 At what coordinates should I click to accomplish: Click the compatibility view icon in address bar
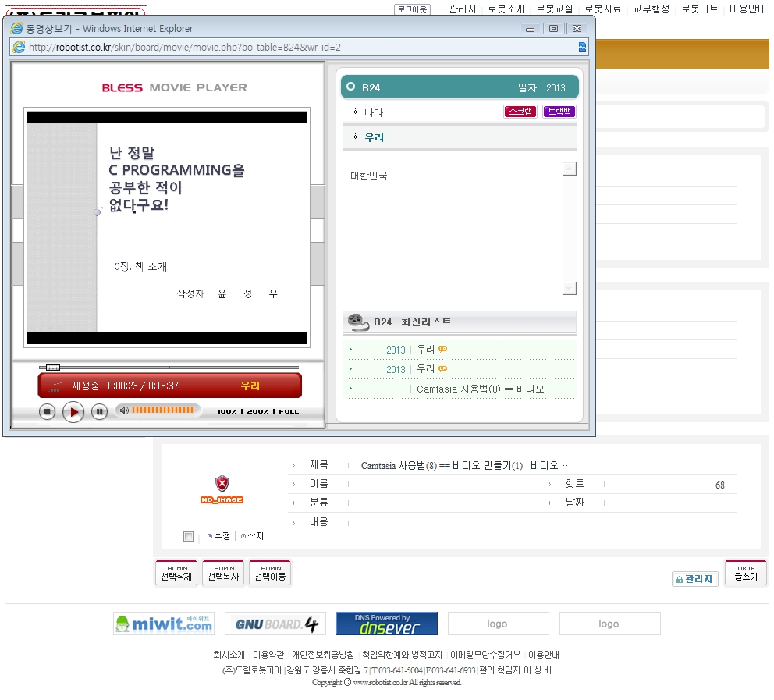[x=583, y=47]
